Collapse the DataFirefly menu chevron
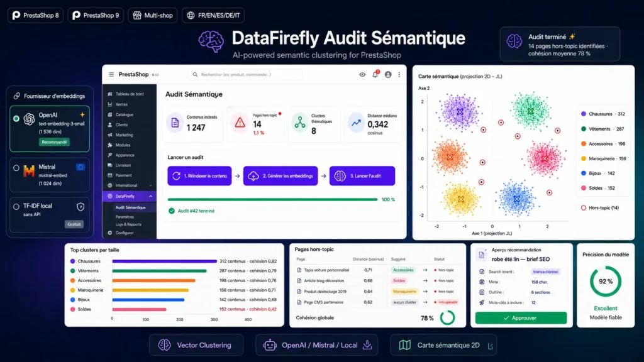Viewport: 644px width, 362px height. pos(151,196)
